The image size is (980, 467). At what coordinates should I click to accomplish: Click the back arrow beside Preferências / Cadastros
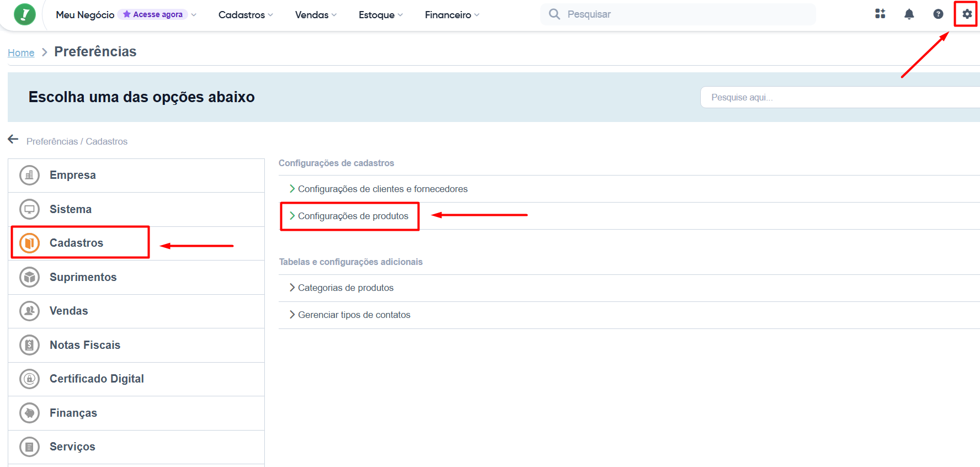click(x=13, y=140)
